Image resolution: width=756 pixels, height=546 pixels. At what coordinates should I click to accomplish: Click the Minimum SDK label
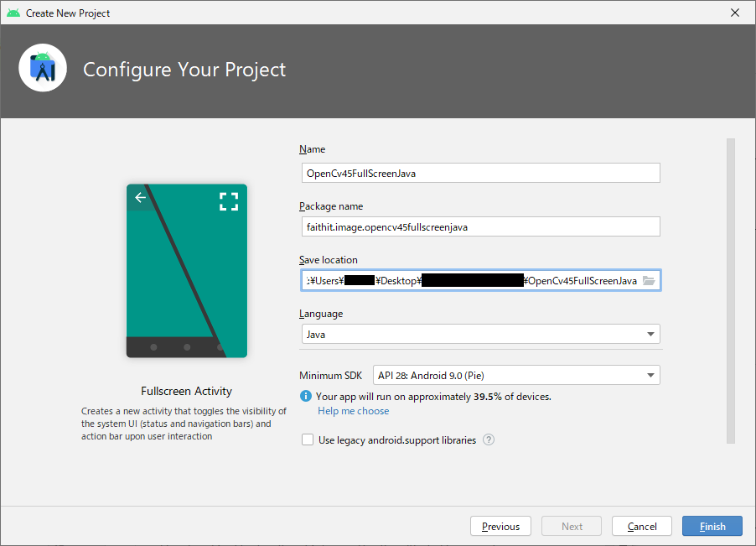pos(331,376)
